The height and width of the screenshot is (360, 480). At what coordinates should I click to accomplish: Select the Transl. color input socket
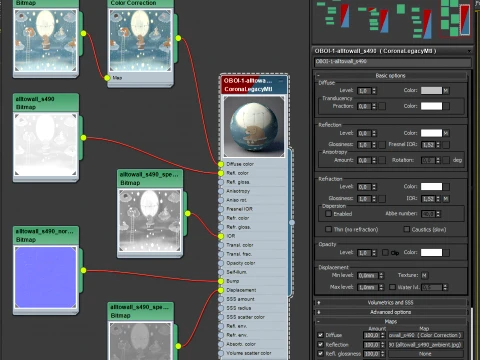pos(221,245)
